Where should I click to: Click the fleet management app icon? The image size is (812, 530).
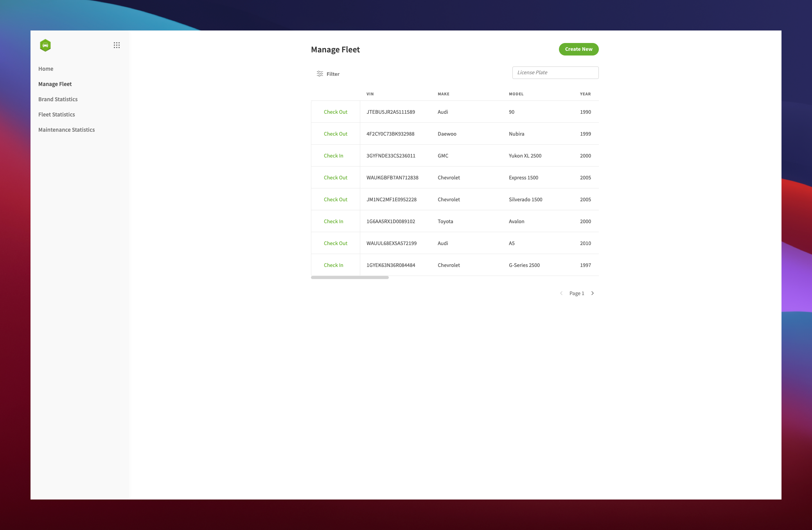(x=46, y=45)
